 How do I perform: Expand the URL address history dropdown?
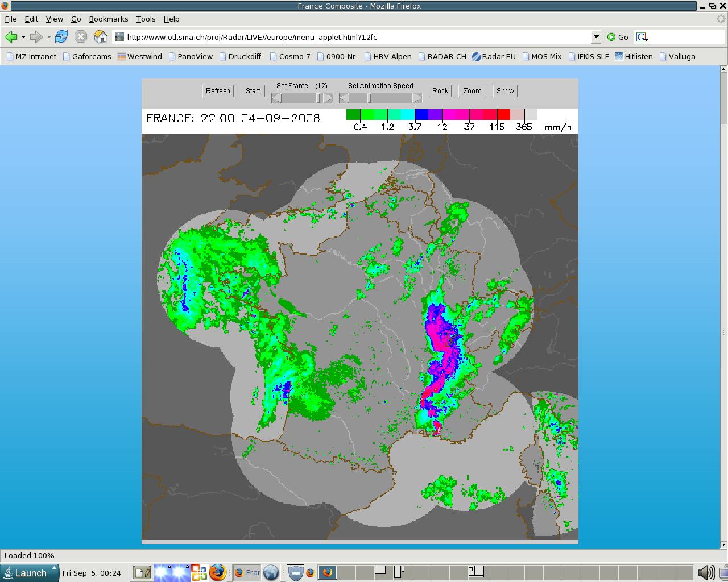pyautogui.click(x=596, y=37)
